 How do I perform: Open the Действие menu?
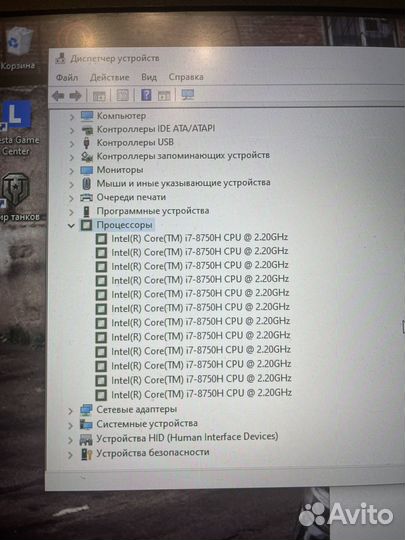point(110,77)
